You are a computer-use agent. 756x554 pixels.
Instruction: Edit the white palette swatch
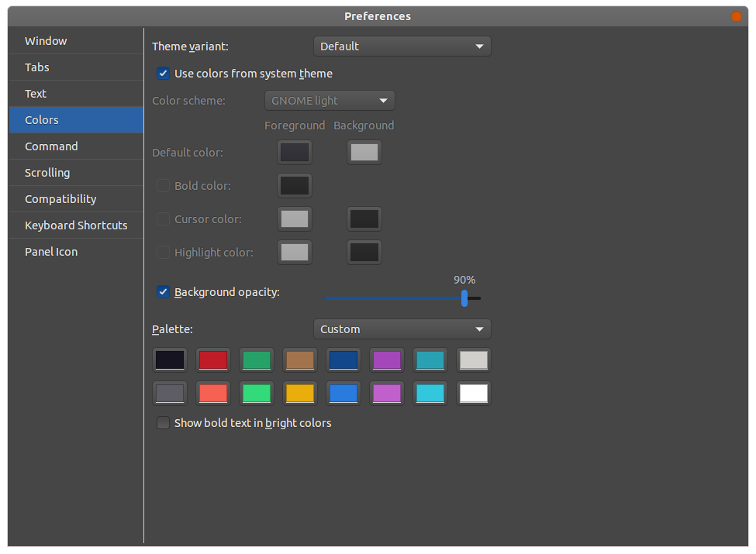[x=474, y=394]
